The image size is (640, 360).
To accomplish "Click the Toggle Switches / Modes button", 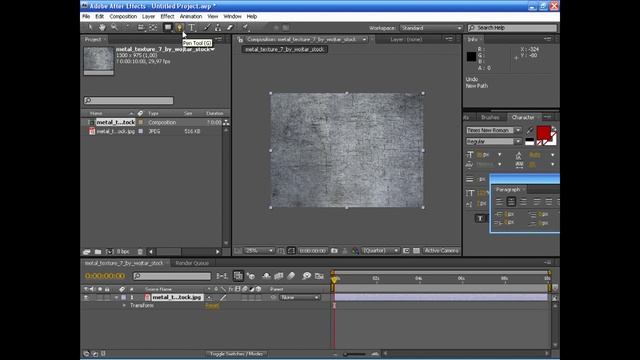I will click(237, 354).
